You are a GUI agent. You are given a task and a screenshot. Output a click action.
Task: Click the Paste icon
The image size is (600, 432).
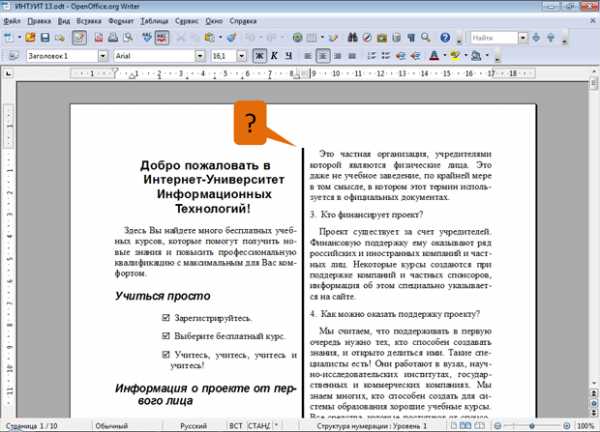point(209,37)
